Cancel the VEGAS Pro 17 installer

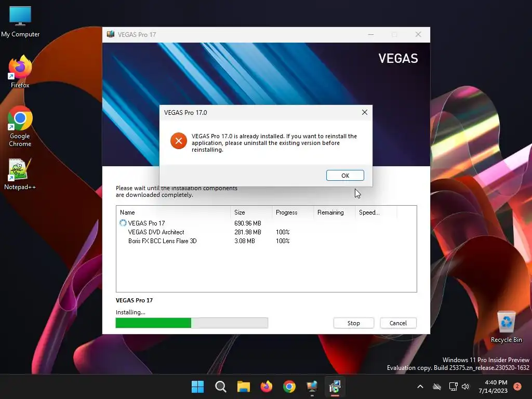tap(398, 323)
